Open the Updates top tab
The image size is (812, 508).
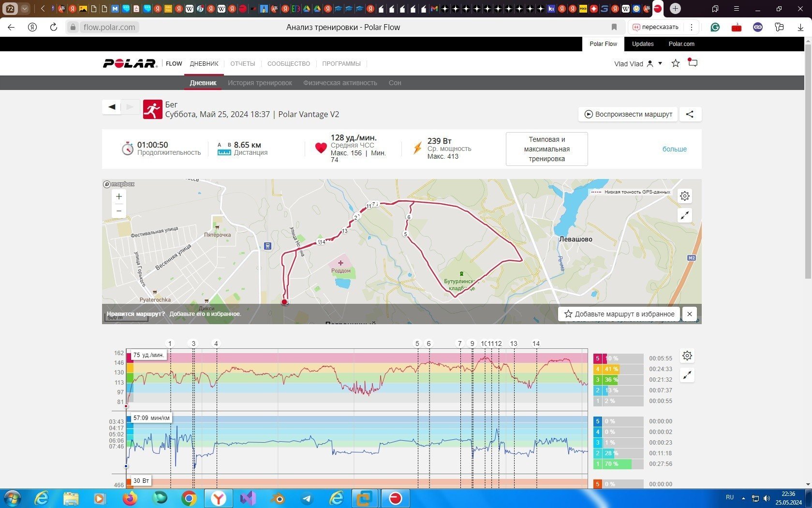pos(643,44)
